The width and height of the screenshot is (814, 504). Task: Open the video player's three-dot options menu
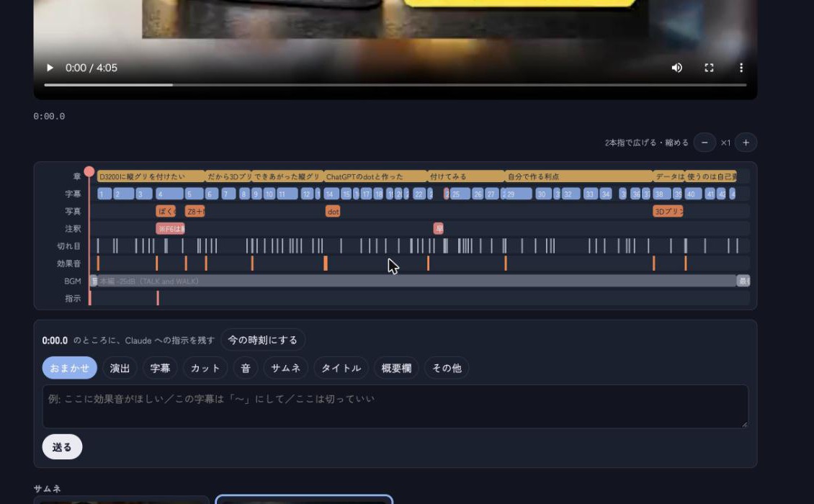(741, 68)
